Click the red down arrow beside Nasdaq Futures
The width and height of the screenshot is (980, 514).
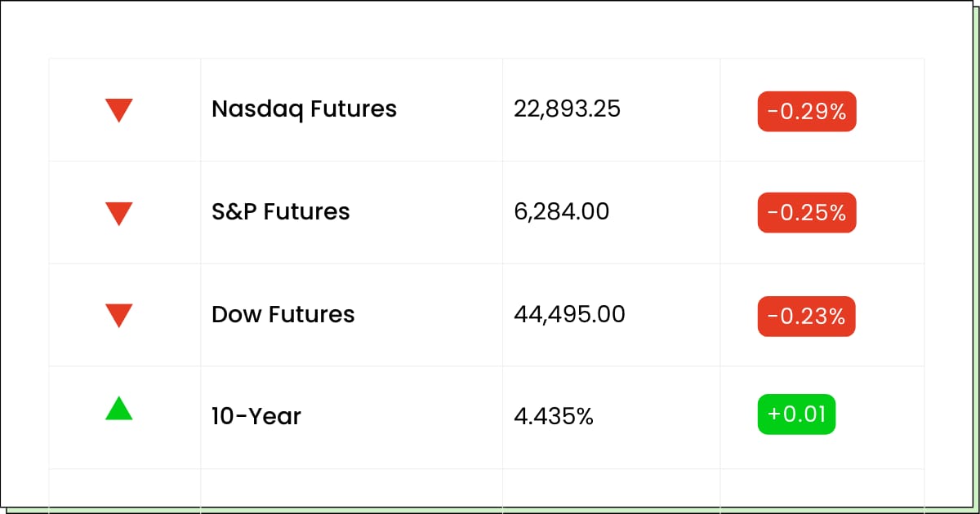(x=118, y=110)
